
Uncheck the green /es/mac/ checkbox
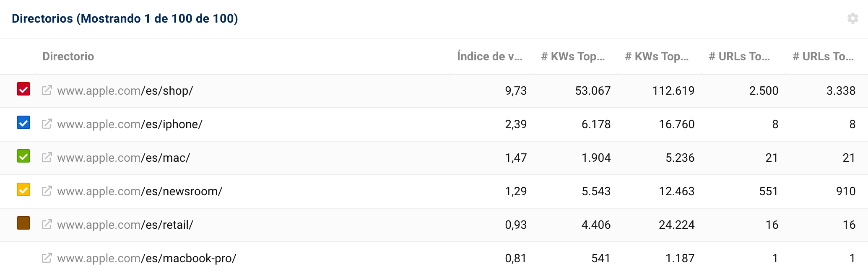click(x=23, y=156)
